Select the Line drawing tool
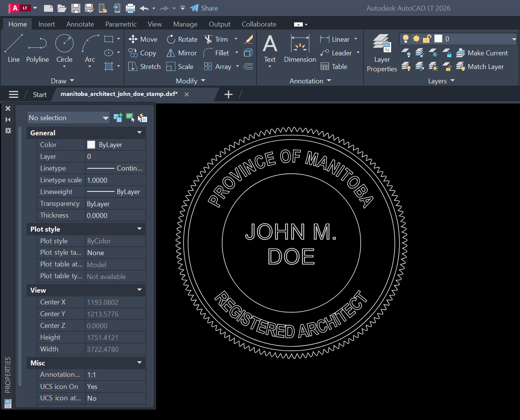Screen dimensions: 520x420 [14, 48]
